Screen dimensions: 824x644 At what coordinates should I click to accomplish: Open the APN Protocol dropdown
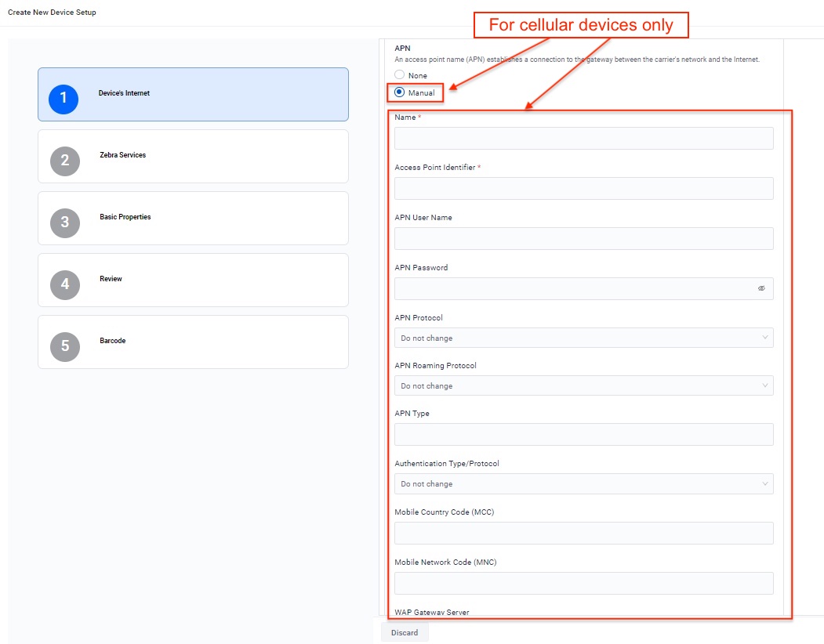583,338
